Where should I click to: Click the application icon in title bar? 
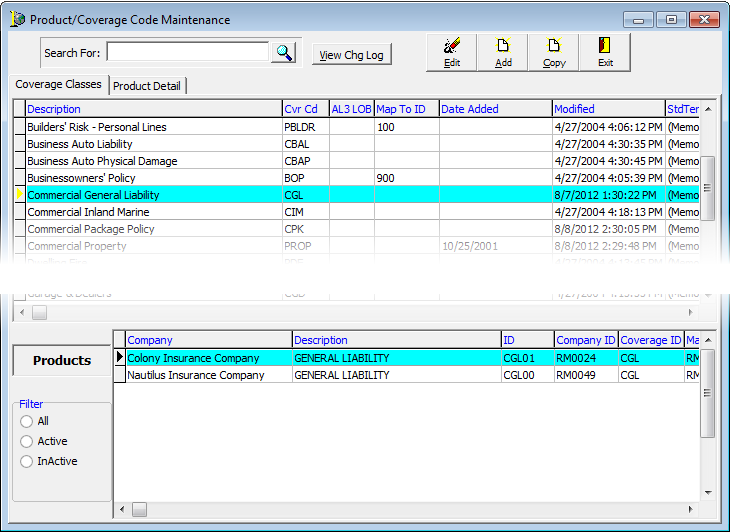(18, 20)
